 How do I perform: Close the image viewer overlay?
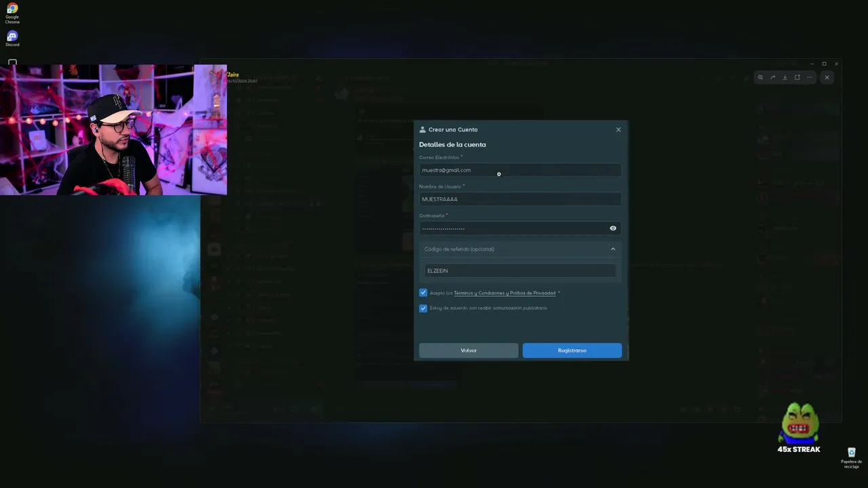(x=827, y=77)
